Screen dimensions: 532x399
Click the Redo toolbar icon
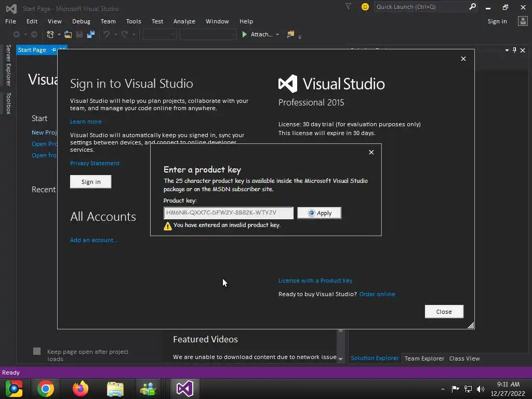[x=125, y=34]
